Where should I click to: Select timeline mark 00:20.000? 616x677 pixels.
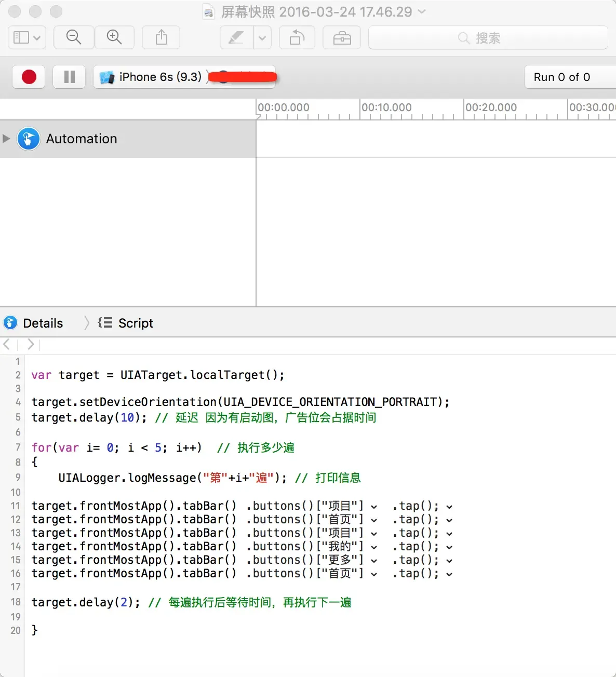tap(491, 107)
